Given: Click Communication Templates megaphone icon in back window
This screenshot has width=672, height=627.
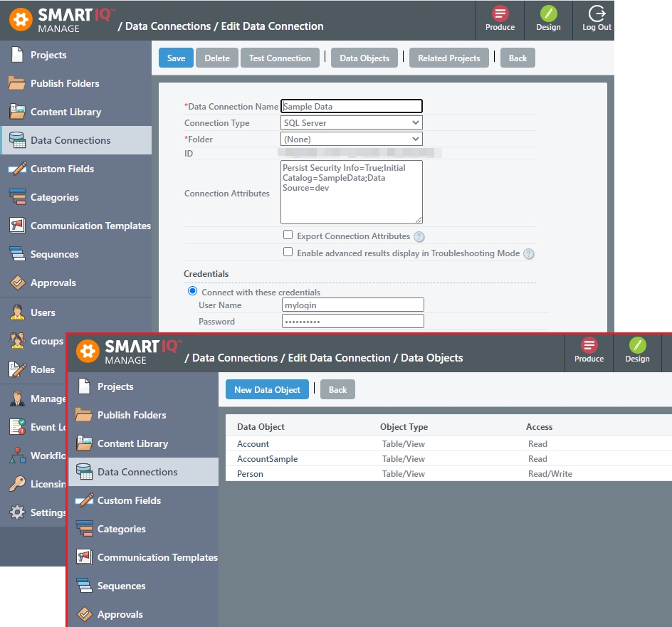Looking at the screenshot, I should pos(17,226).
